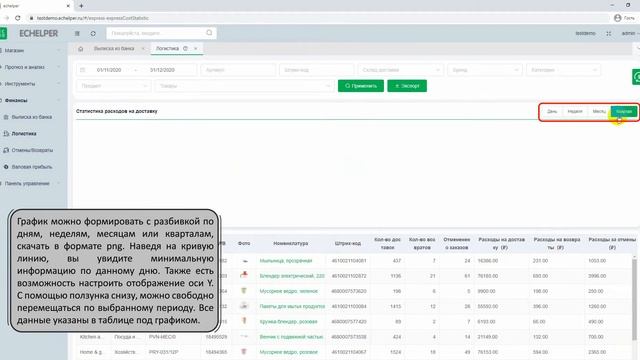The image size is (640, 360).
Task: Open browser guest profile icon
Action: coord(618,18)
